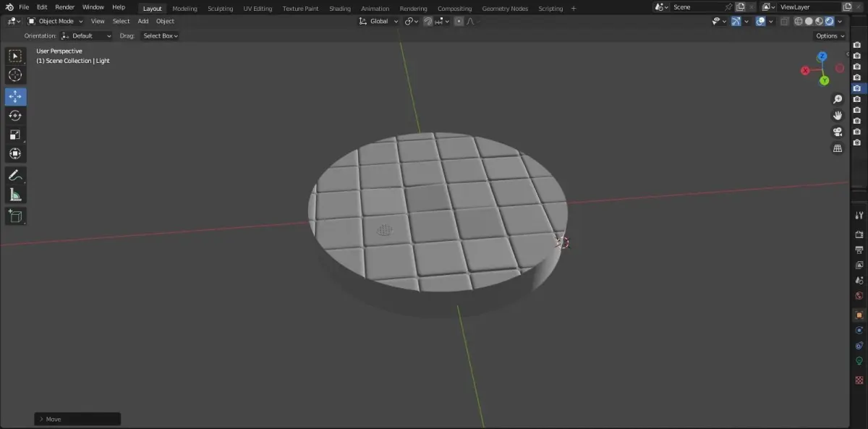Toggle snapping magnet icon
This screenshot has height=429, width=868.
(x=427, y=21)
